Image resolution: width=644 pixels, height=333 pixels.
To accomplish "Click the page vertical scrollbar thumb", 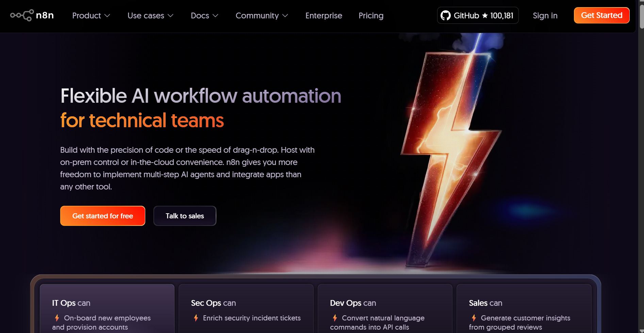I will (642, 16).
